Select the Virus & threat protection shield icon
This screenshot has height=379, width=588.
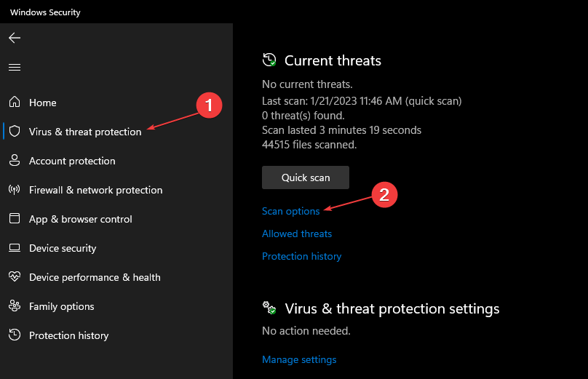15,132
